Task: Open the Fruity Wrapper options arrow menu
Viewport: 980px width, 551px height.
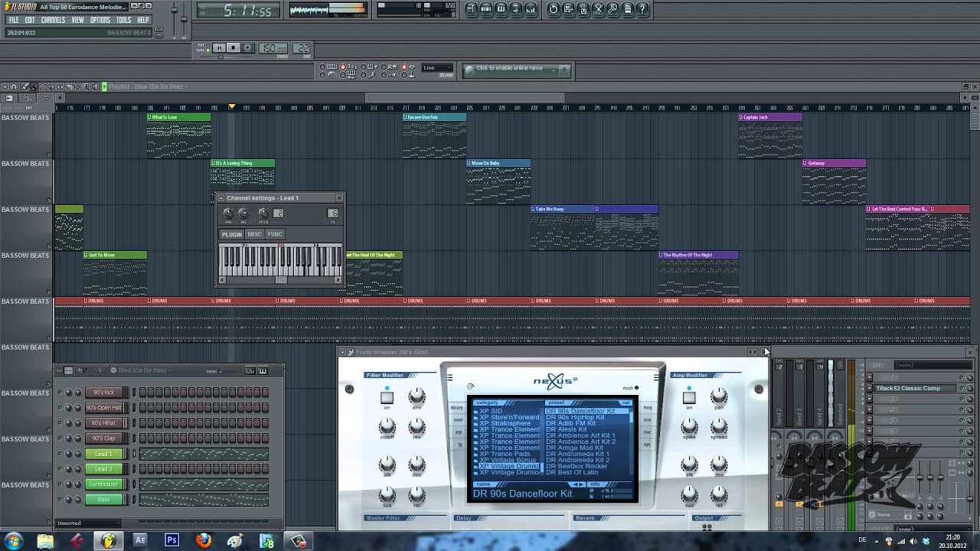Action: click(x=342, y=352)
